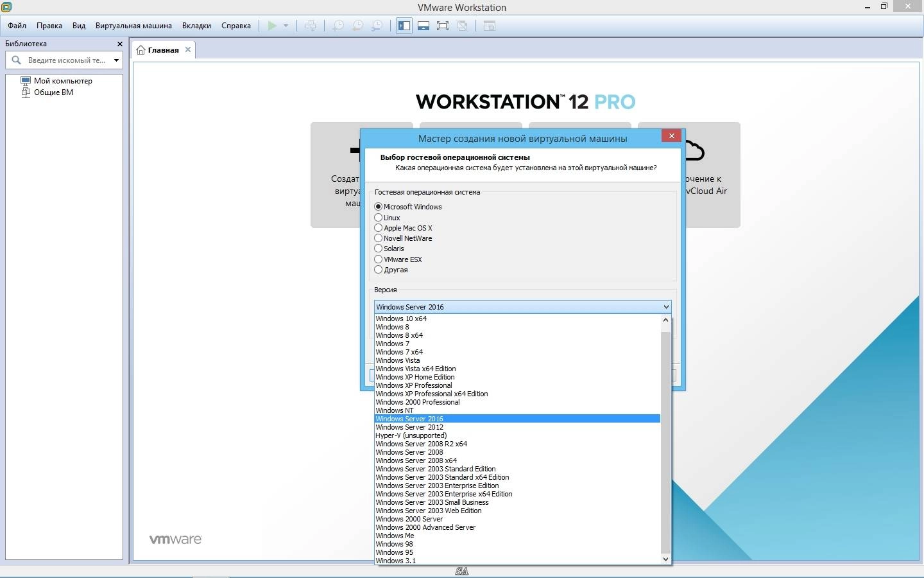Screen dimensions: 924x578
Task: Select Shared VMs in library tree
Action: pyautogui.click(x=47, y=92)
